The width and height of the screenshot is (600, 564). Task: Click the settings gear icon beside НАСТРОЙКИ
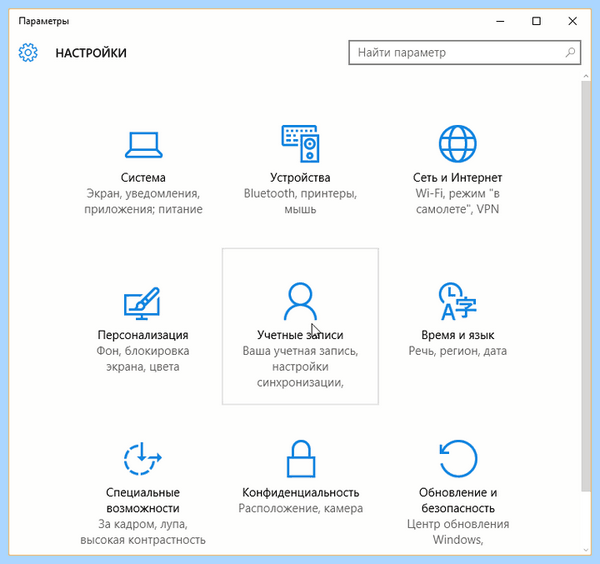28,52
